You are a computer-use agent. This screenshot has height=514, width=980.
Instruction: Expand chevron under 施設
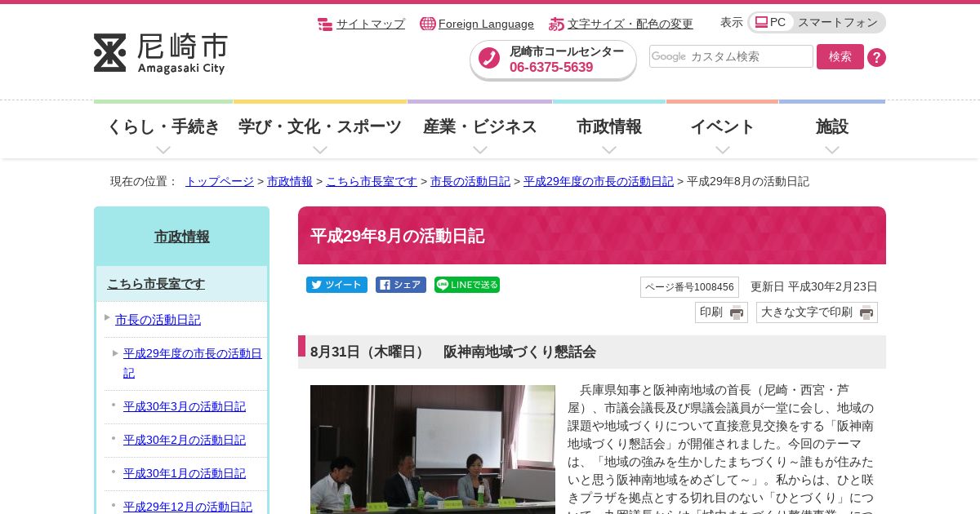point(832,150)
